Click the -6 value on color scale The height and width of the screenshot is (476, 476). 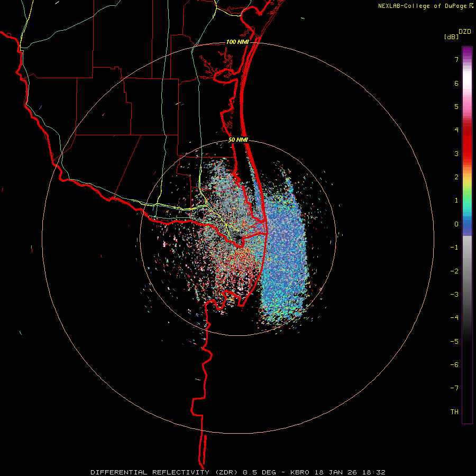(x=454, y=365)
